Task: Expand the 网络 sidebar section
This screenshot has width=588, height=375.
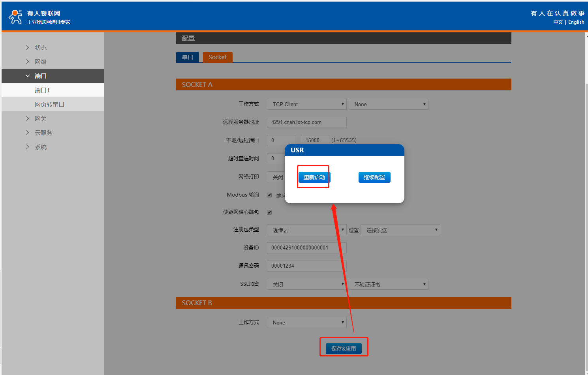Action: [x=40, y=62]
